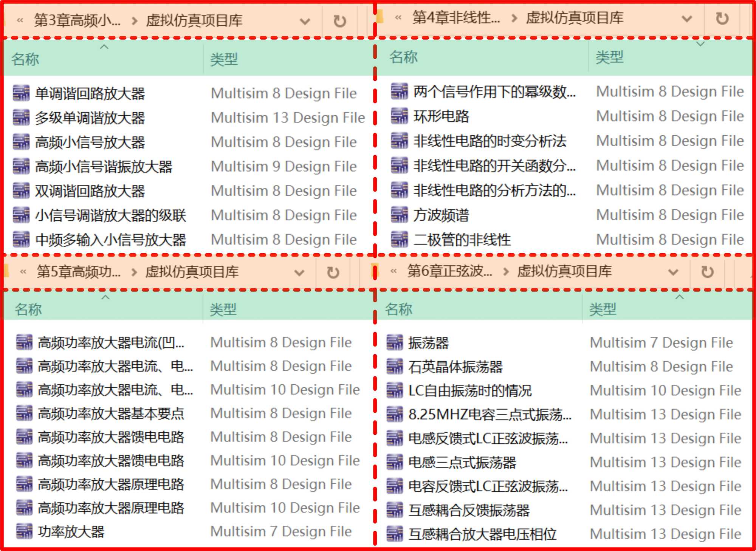The image size is (756, 551).
Task: Refresh the 第6章正弦波 folder view
Action: 707,272
